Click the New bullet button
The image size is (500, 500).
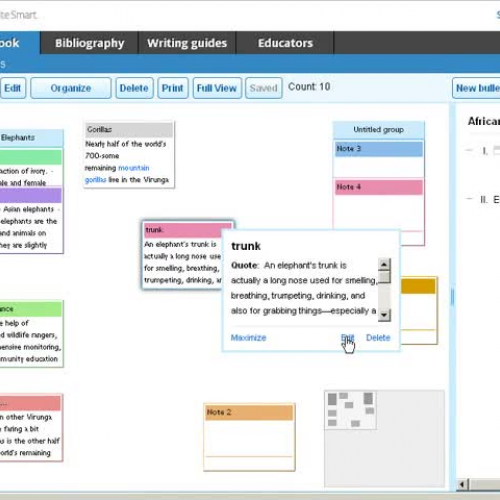(x=476, y=88)
